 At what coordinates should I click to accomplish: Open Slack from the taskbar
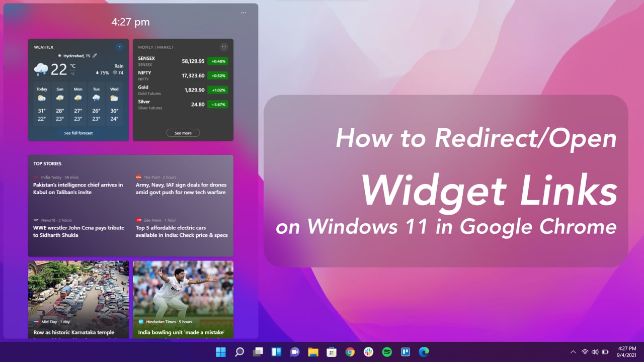[368, 352]
